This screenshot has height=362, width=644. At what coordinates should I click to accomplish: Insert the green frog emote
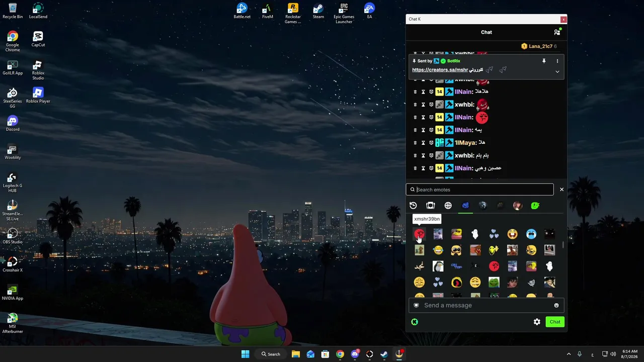(494, 283)
